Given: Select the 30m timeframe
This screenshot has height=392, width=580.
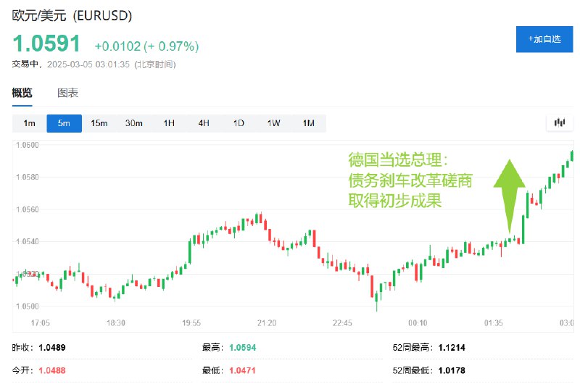Looking at the screenshot, I should [134, 123].
